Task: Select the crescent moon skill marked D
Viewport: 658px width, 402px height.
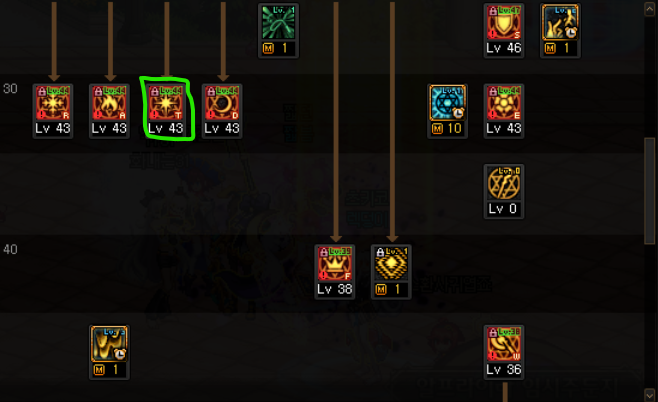Action: 222,103
